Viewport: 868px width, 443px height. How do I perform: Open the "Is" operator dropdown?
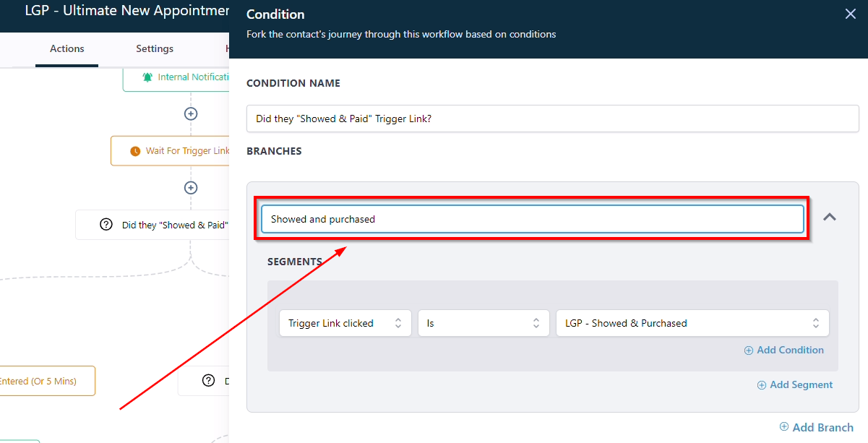[x=483, y=323]
